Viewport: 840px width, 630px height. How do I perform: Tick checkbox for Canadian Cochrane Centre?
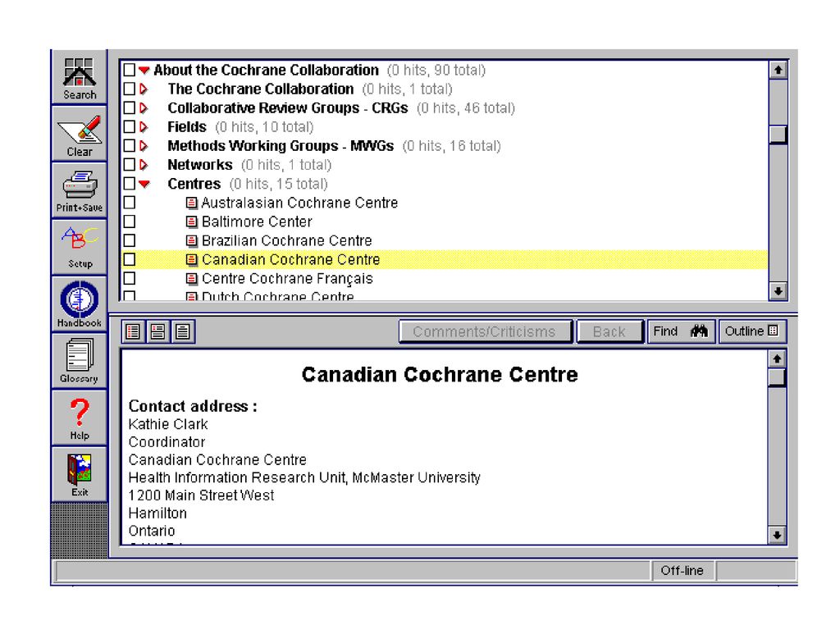point(129,260)
